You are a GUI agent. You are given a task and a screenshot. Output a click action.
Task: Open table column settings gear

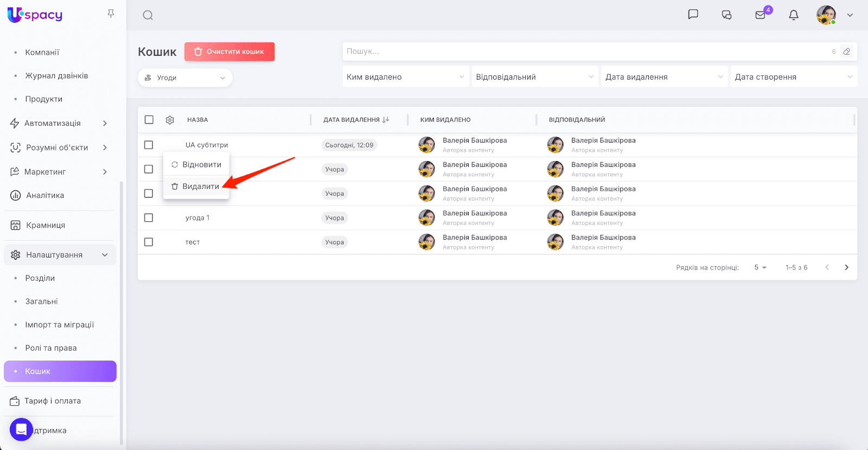pos(170,120)
